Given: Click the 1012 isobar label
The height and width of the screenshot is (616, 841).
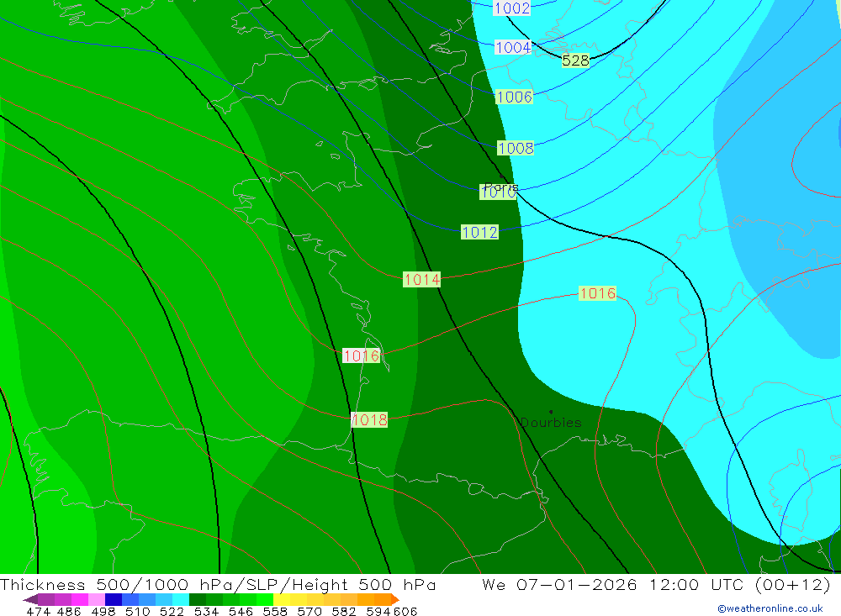Looking at the screenshot, I should pos(480,232).
